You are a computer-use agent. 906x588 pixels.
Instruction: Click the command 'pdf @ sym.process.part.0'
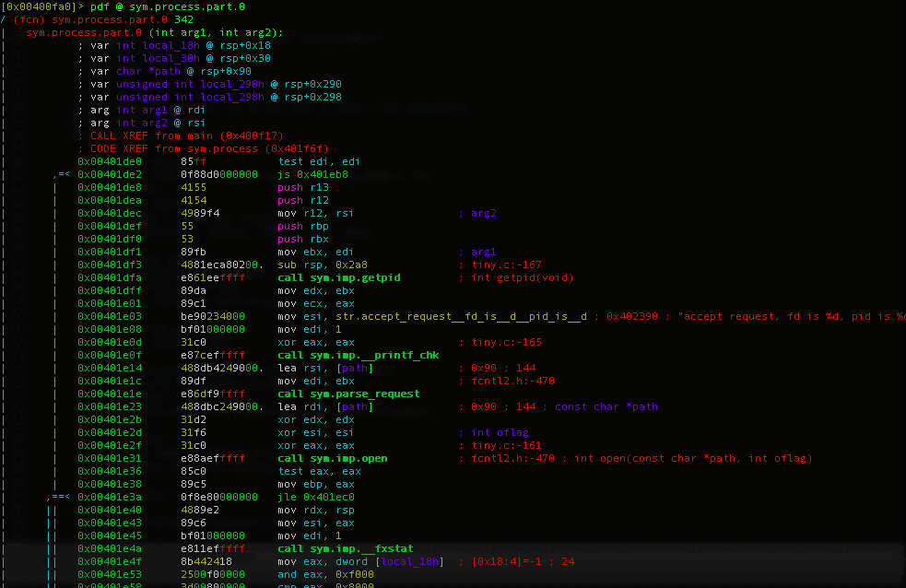pyautogui.click(x=168, y=7)
